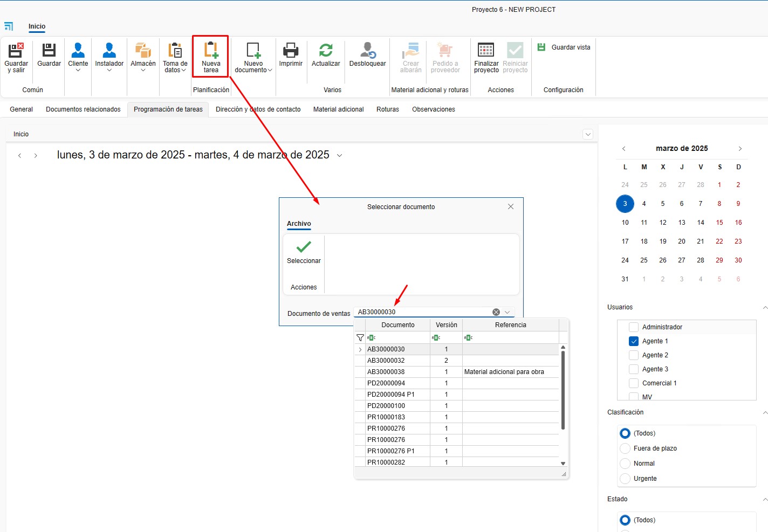Check the Comercial 1 checkbox
The height and width of the screenshot is (532, 768).
pos(634,383)
